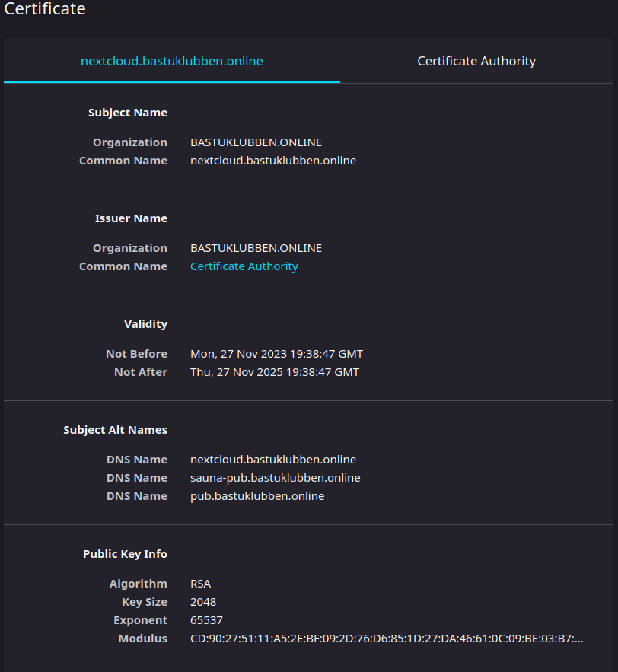618x672 pixels.
Task: Click the Key Size label
Action: coord(145,602)
